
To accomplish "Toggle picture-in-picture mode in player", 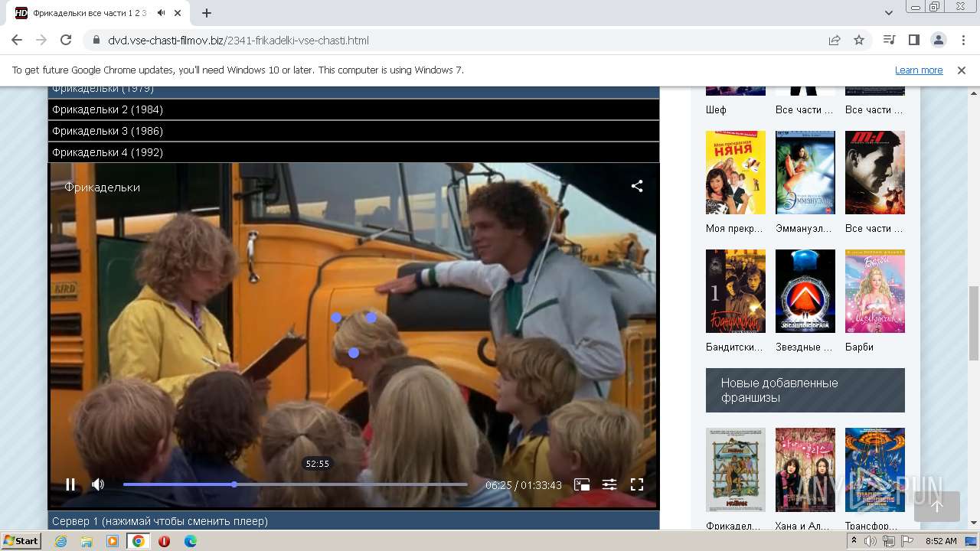I will pos(582,484).
